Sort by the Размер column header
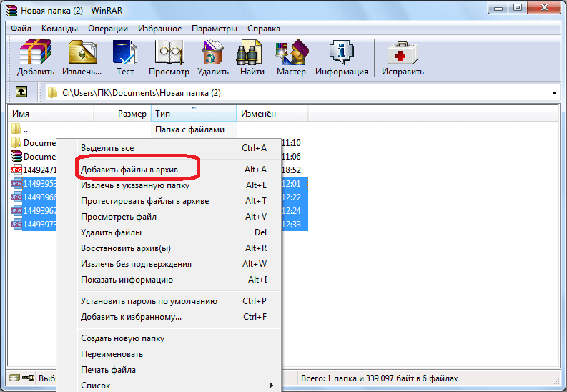The image size is (567, 392). tap(122, 114)
